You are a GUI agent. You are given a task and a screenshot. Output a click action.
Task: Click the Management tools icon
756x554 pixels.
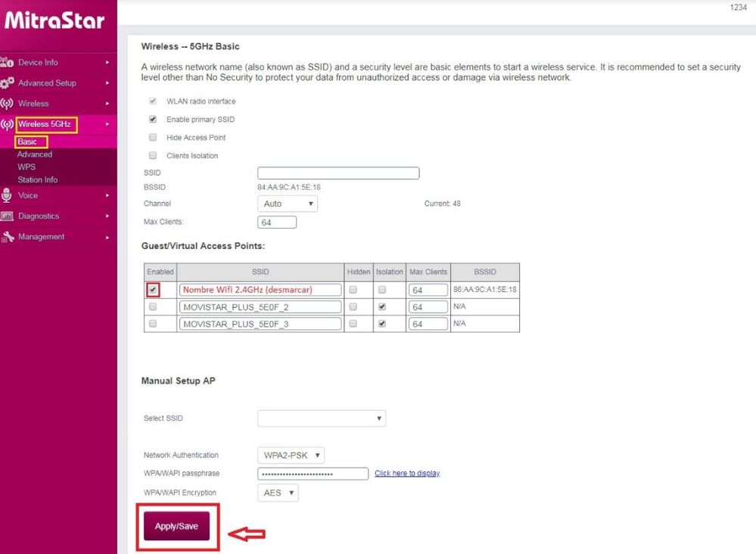tap(7, 237)
